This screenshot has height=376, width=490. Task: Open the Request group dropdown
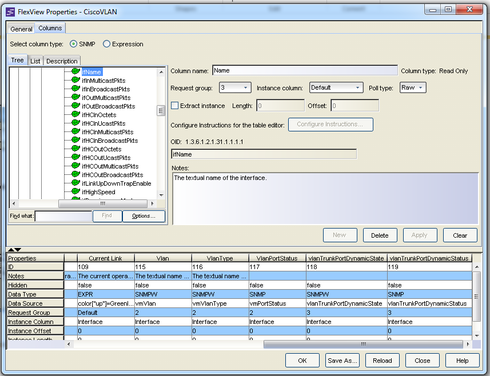pos(235,88)
